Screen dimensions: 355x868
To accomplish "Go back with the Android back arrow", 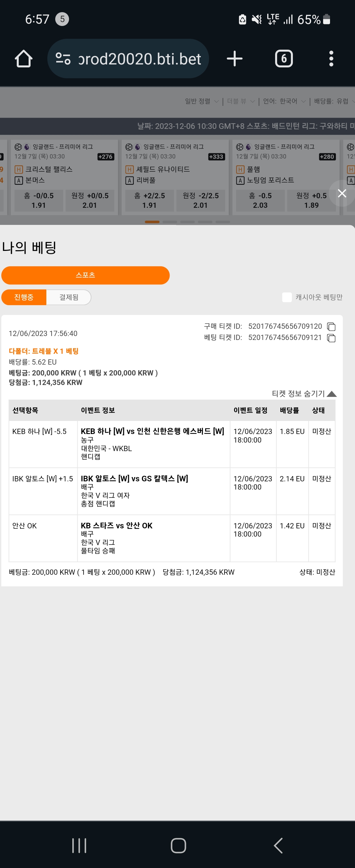I will [x=278, y=845].
